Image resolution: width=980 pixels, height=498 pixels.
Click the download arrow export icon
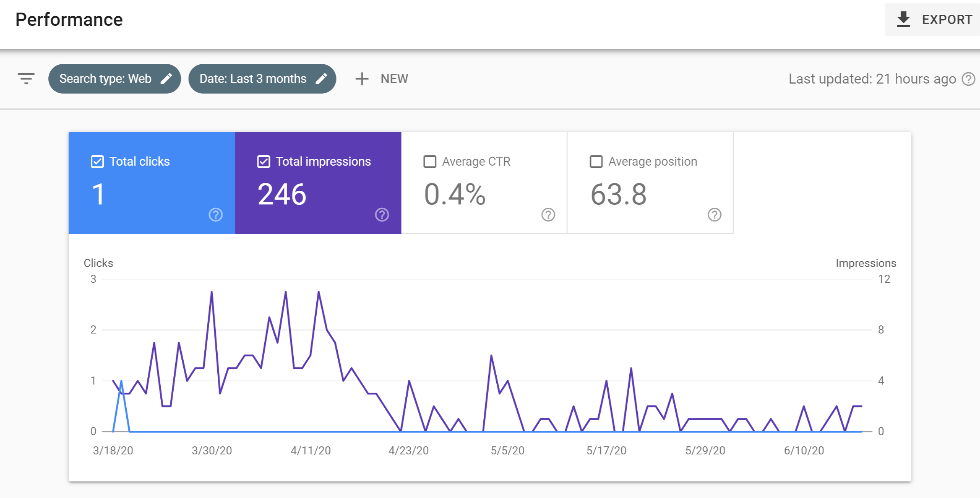(903, 20)
